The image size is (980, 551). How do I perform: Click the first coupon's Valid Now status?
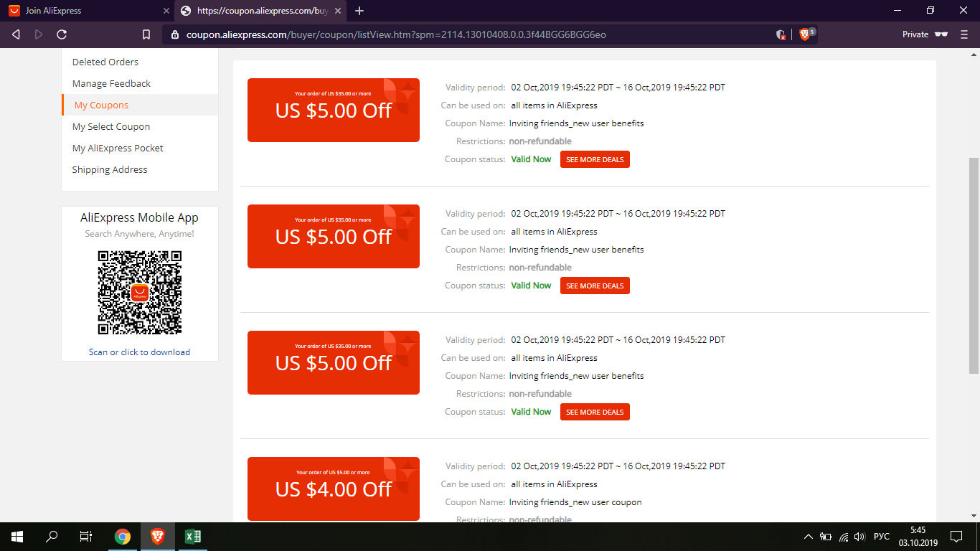[x=531, y=159]
